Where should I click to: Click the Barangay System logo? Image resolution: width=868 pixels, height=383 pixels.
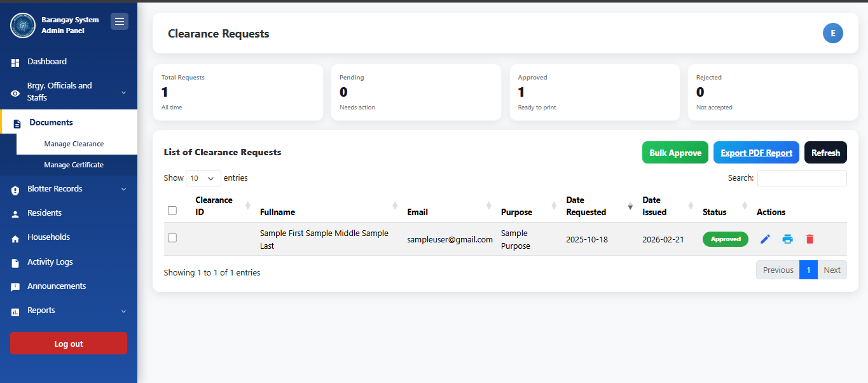[23, 25]
